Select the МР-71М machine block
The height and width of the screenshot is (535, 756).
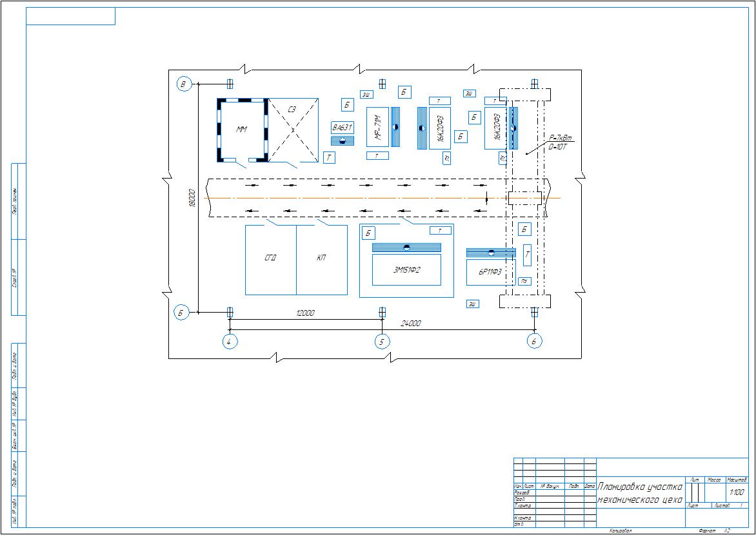click(377, 127)
